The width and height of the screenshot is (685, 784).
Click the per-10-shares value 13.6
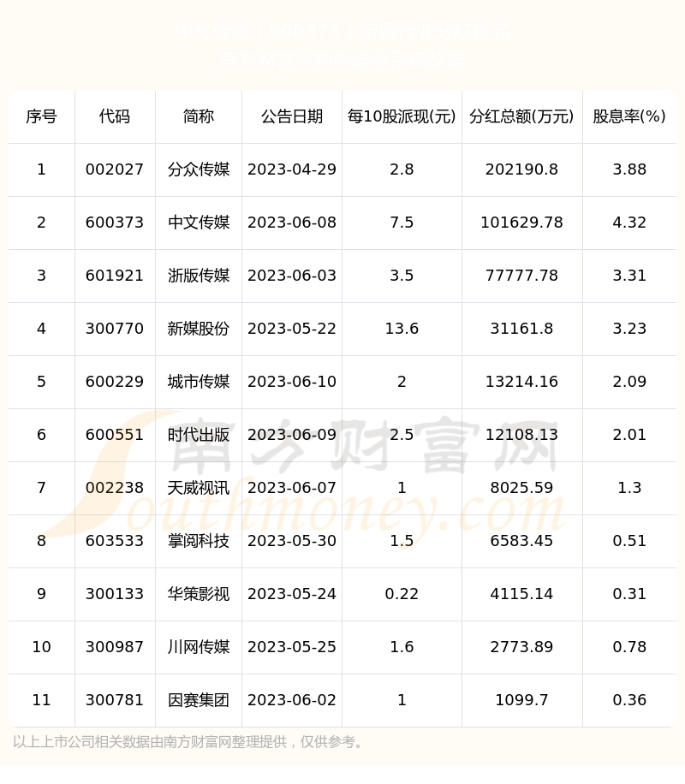click(402, 329)
